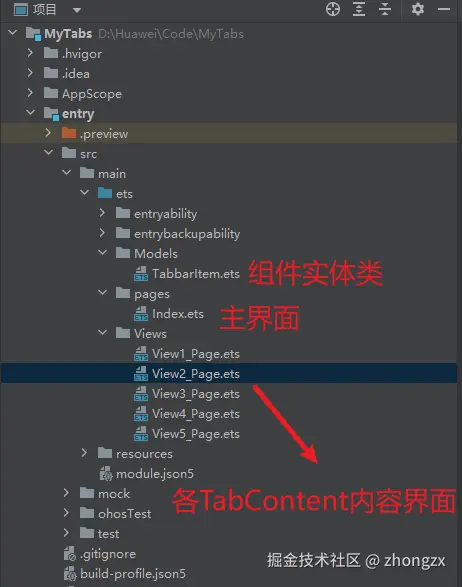Hide the project panel with minus icon
Screen dimensions: 462x587
(x=444, y=9)
